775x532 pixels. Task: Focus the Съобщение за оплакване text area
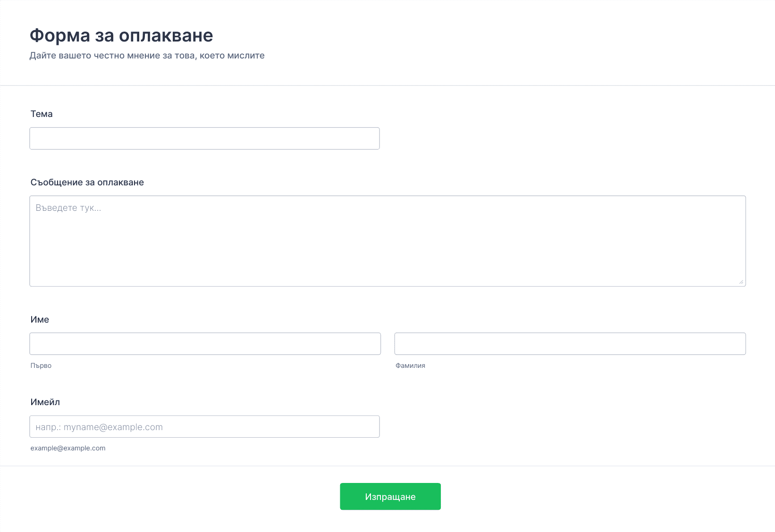[x=387, y=241]
